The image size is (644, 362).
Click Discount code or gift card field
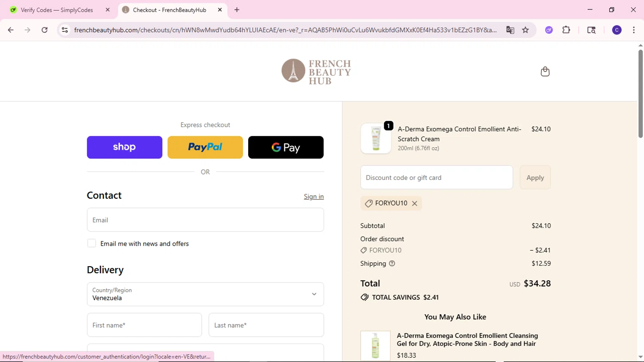coord(437,177)
